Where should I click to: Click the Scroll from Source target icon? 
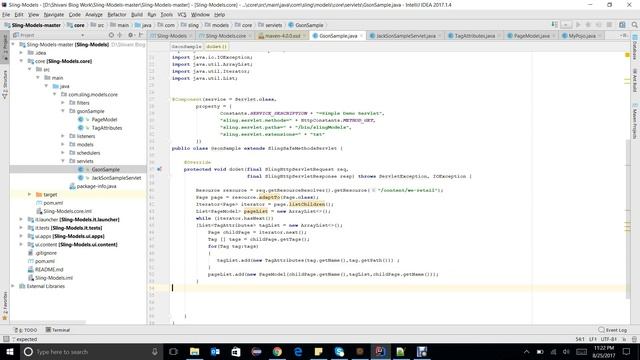111,36
